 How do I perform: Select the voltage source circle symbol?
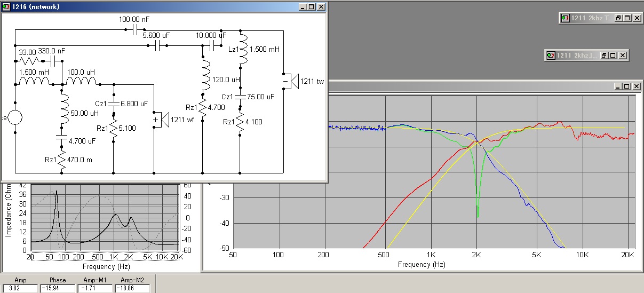[14, 118]
